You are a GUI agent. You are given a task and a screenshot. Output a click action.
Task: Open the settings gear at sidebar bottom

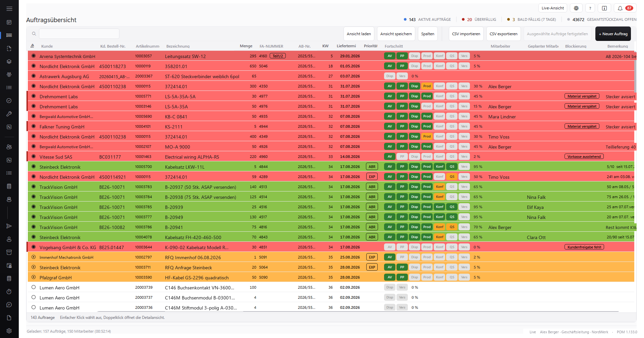tap(9, 331)
